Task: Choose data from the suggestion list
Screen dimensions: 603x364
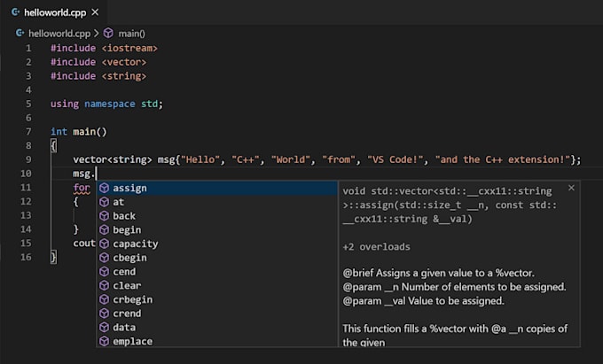Action: [217, 327]
